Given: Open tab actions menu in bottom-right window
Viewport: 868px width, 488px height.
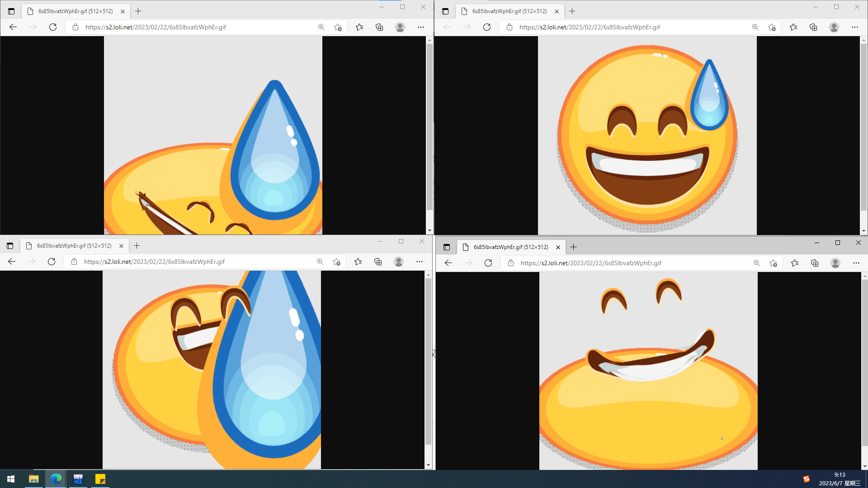Looking at the screenshot, I should point(447,247).
